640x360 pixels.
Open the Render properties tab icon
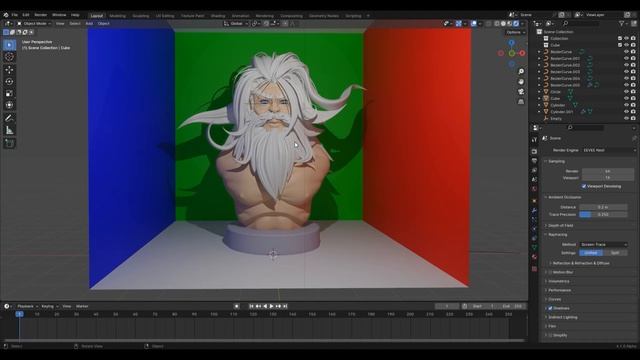click(534, 151)
